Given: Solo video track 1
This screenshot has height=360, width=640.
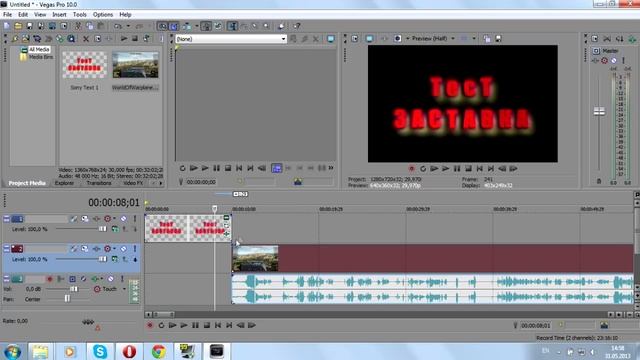Looking at the screenshot, I should 135,219.
